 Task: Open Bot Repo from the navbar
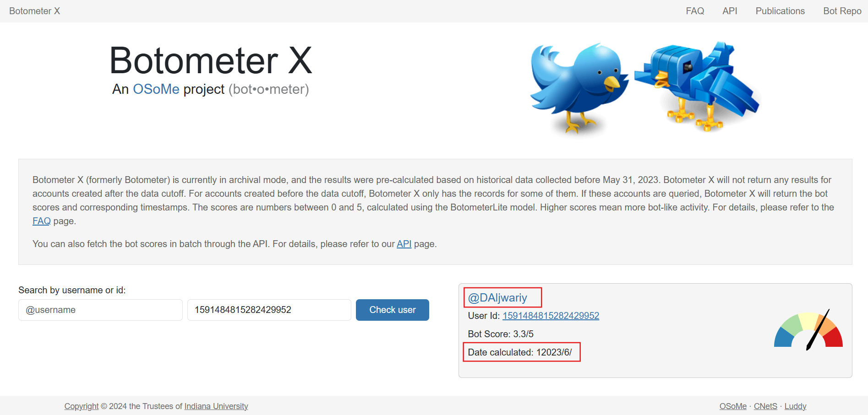click(842, 11)
